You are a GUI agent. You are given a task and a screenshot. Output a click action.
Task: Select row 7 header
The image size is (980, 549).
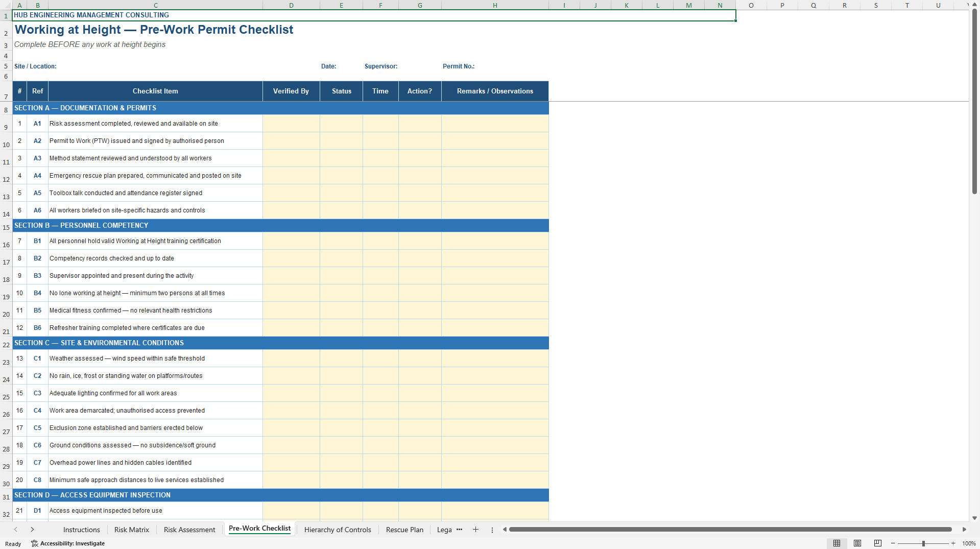pyautogui.click(x=6, y=91)
